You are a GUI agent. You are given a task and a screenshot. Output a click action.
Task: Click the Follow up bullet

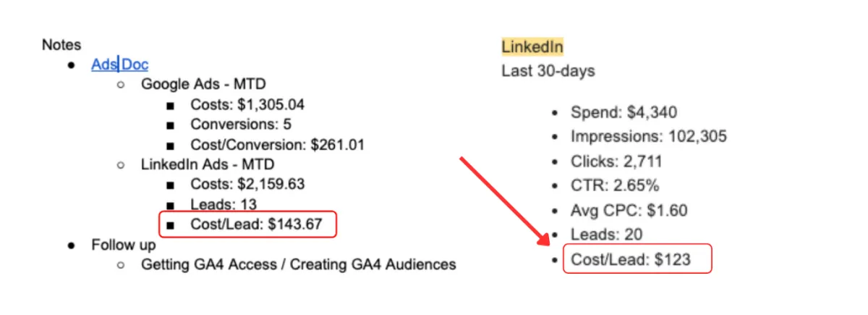(124, 245)
